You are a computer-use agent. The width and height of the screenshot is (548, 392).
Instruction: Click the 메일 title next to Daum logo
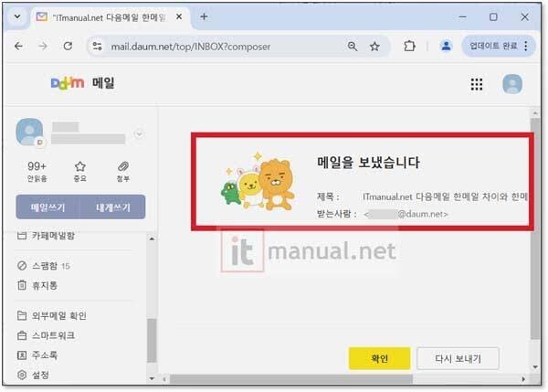[x=103, y=83]
